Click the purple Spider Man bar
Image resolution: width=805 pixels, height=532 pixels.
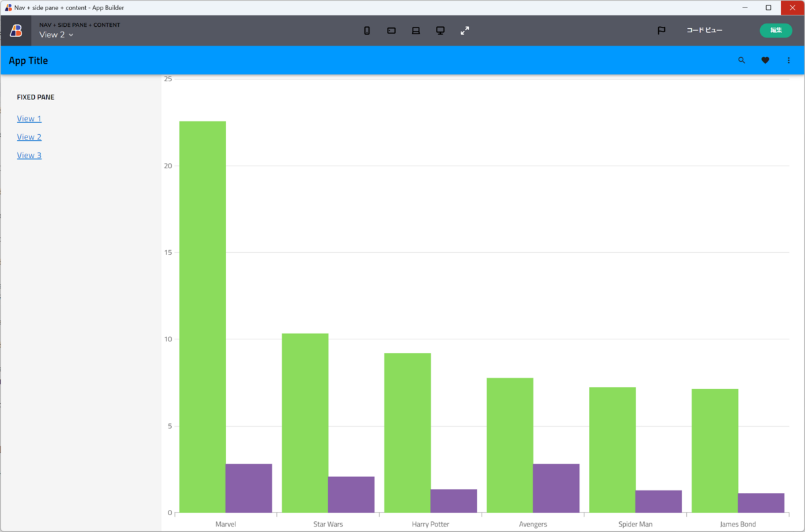click(659, 502)
